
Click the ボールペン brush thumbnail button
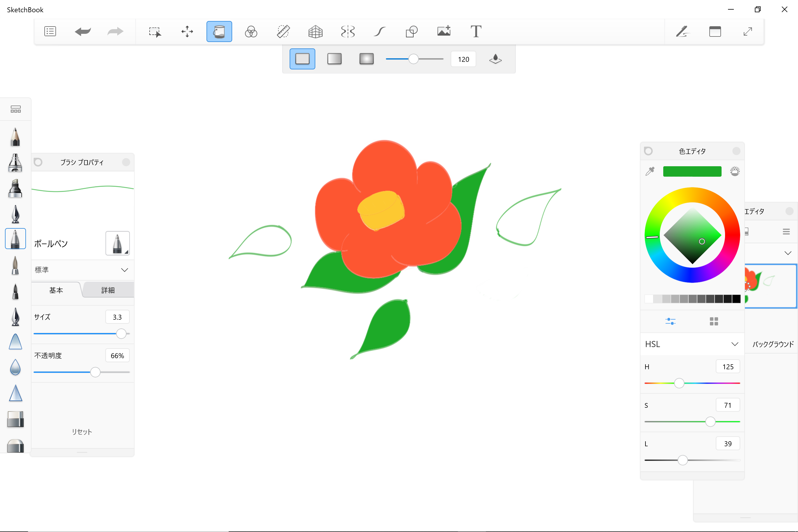coord(117,243)
